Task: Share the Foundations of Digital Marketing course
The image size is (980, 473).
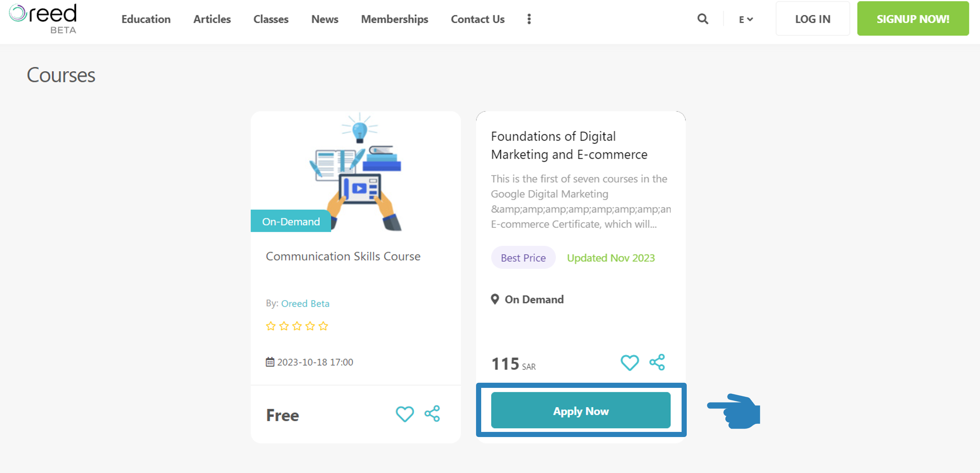Action: tap(657, 362)
